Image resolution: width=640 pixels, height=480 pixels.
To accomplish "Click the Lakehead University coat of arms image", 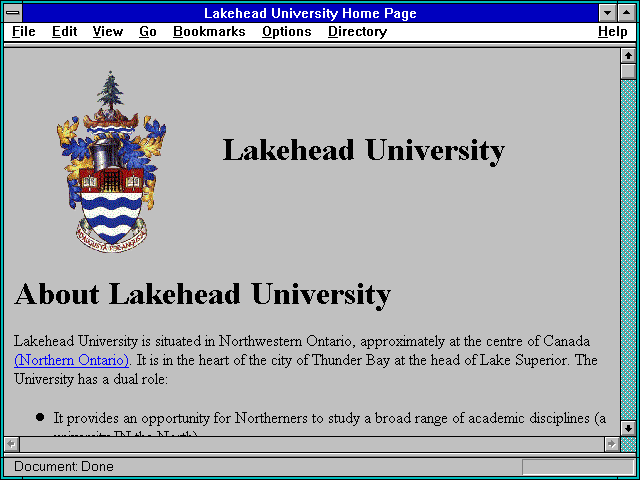I will pos(111,162).
